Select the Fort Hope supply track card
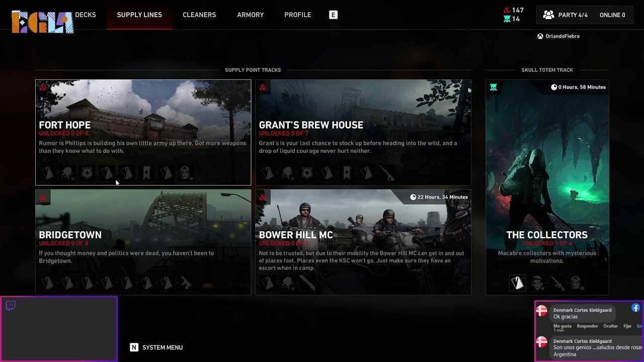 (x=143, y=132)
